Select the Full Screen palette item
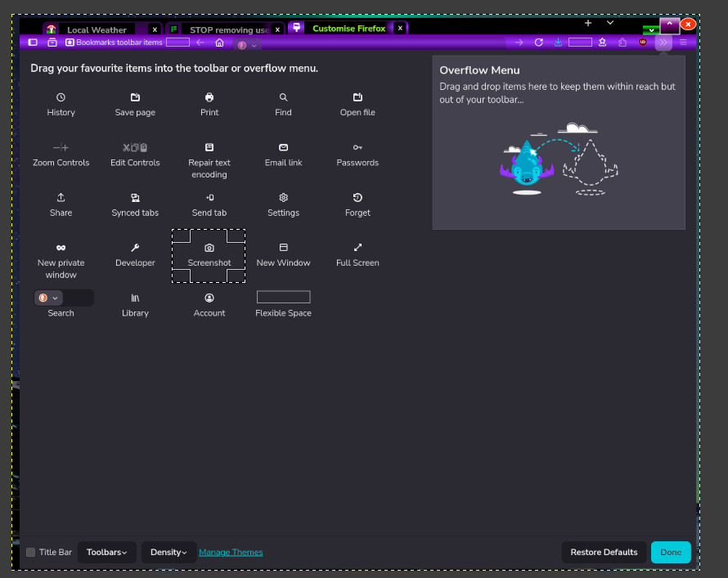This screenshot has width=728, height=578. coord(357,255)
